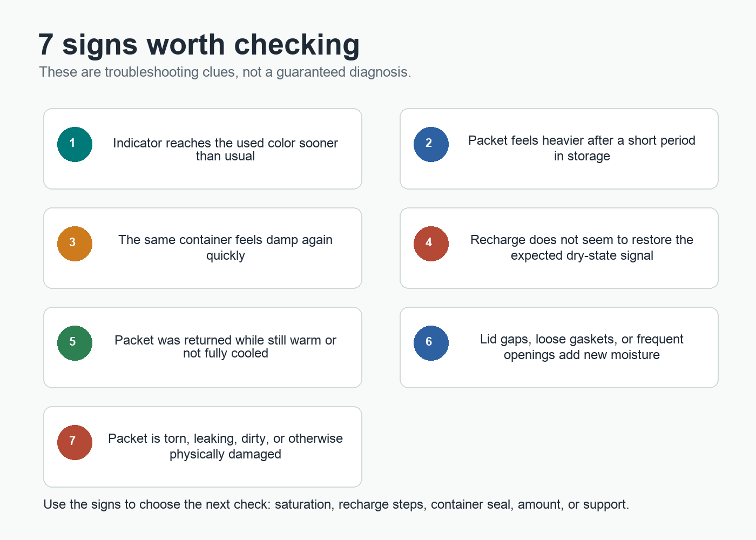Select the red number 4 badge
This screenshot has width=756, height=540.
(x=431, y=244)
